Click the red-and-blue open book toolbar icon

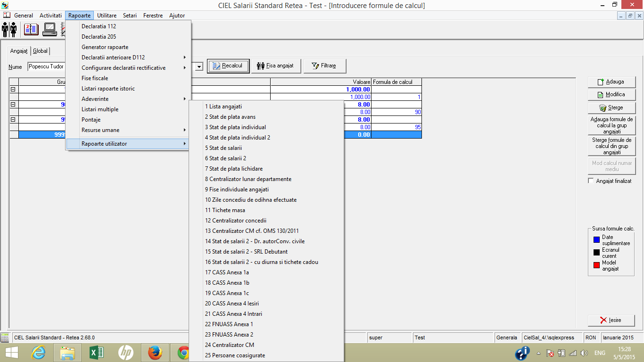(31, 29)
